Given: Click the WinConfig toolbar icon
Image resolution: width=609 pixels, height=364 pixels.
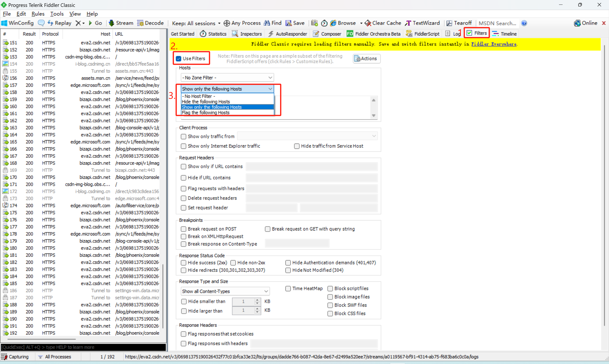Looking at the screenshot, I should [x=4, y=23].
